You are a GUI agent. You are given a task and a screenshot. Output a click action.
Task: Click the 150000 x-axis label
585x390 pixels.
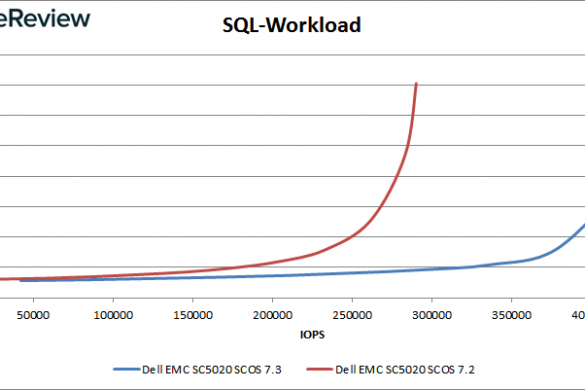[193, 315]
